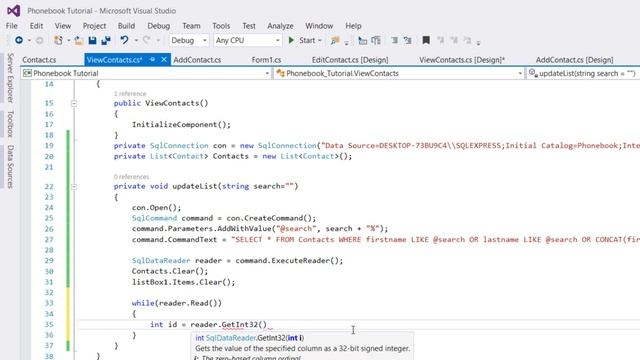640x360 pixels.
Task: Click the Previous Bookmark toolbar icon
Action: (440, 40)
